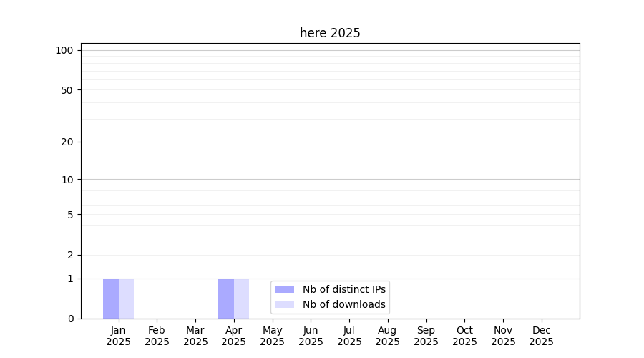Click the distinct IPs legend color swatch

(284, 289)
